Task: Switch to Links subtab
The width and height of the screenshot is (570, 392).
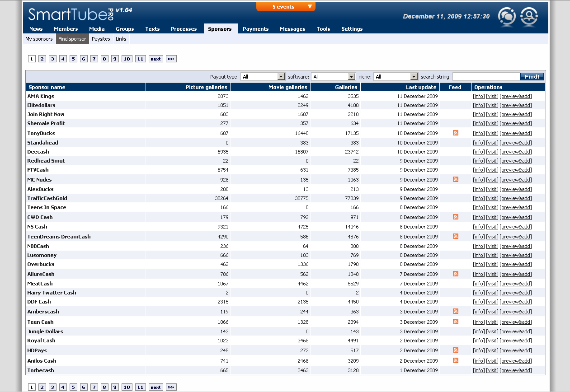Action: click(121, 39)
